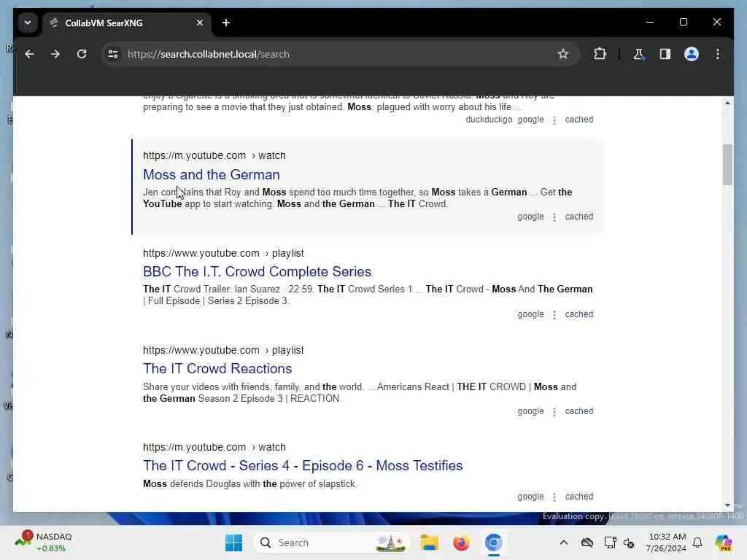Image resolution: width=747 pixels, height=560 pixels.
Task: Open Windows Start menu
Action: click(x=233, y=542)
